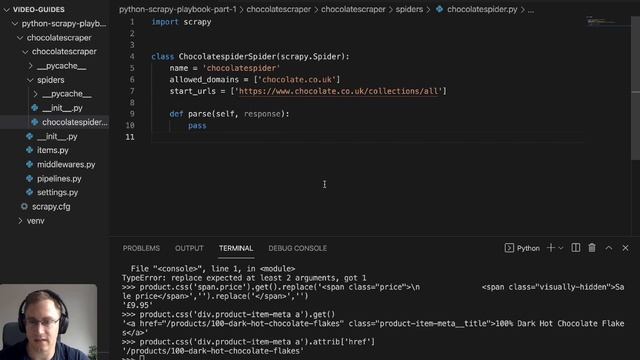Create a new terminal with plus icon
The image size is (640, 360).
[x=551, y=248]
